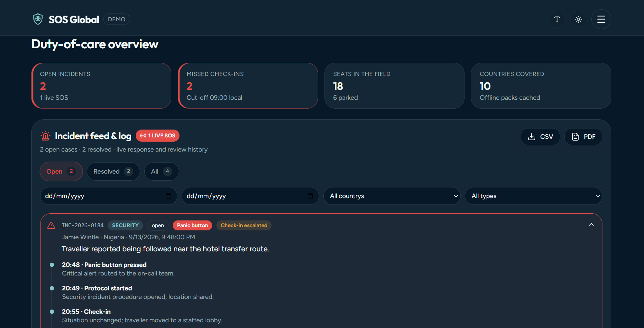644x328 pixels.
Task: Click the SOS Global shield logo icon
Action: click(x=38, y=19)
